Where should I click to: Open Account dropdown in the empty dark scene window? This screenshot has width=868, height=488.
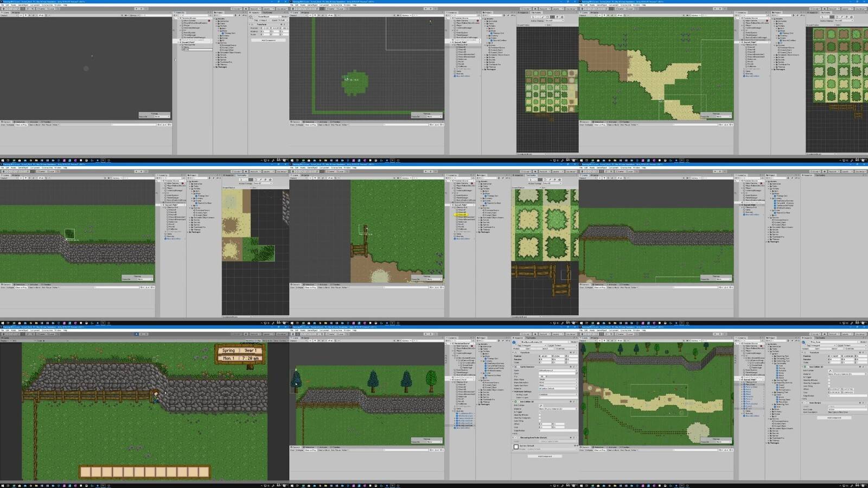[x=255, y=9]
